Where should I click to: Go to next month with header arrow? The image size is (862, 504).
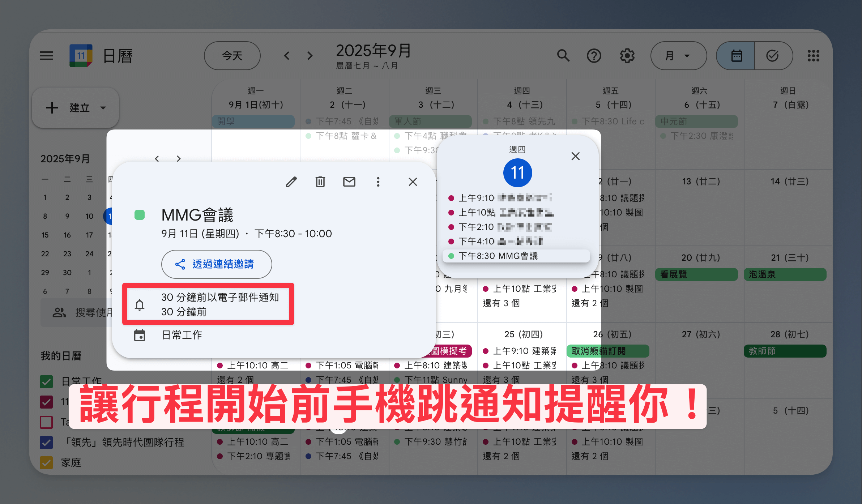coord(310,56)
